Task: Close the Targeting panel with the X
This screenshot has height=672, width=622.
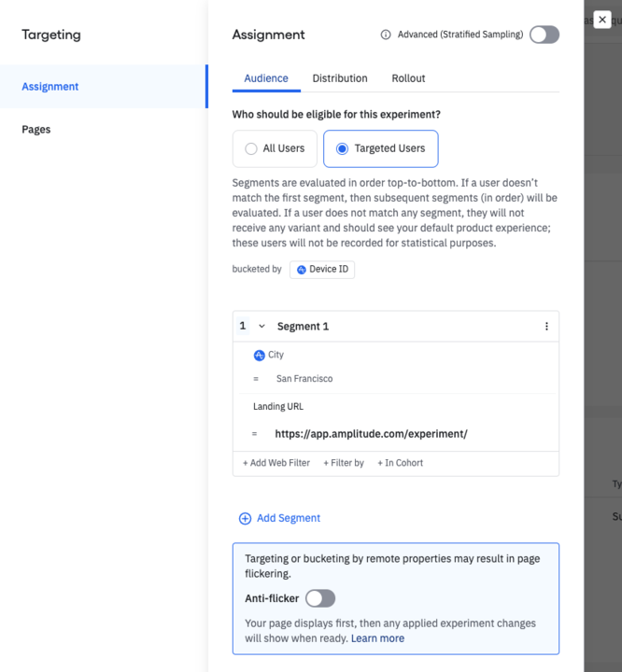Action: point(602,20)
